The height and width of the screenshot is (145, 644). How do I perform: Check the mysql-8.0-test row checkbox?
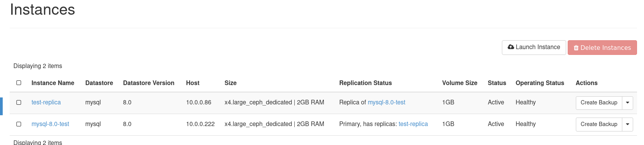click(x=19, y=124)
